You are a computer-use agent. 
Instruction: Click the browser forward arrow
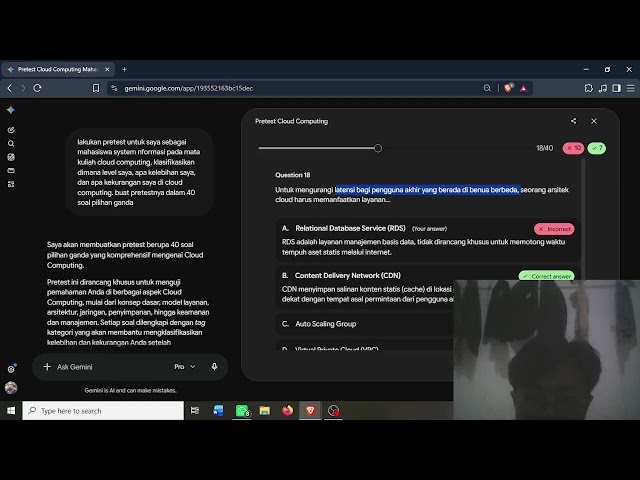click(x=23, y=88)
